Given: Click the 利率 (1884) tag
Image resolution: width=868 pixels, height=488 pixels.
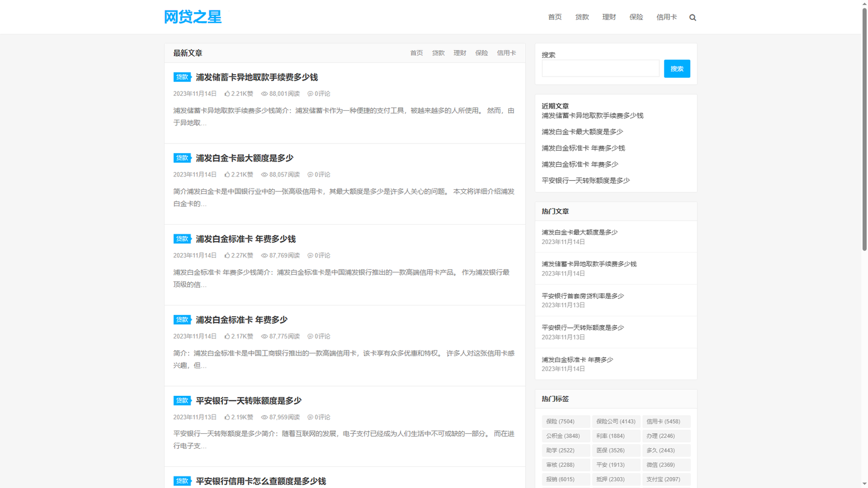Looking at the screenshot, I should [616, 436].
